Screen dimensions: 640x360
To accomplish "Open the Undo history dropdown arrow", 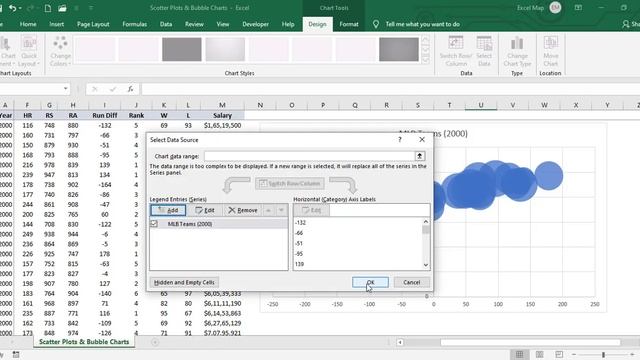I will coord(20,8).
